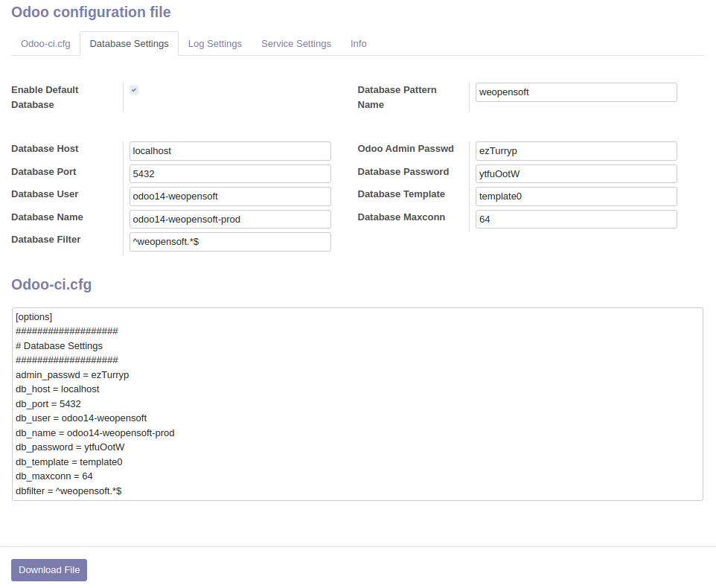Screen dimensions: 716x588
Task: Click the Database Port label
Action: [43, 172]
